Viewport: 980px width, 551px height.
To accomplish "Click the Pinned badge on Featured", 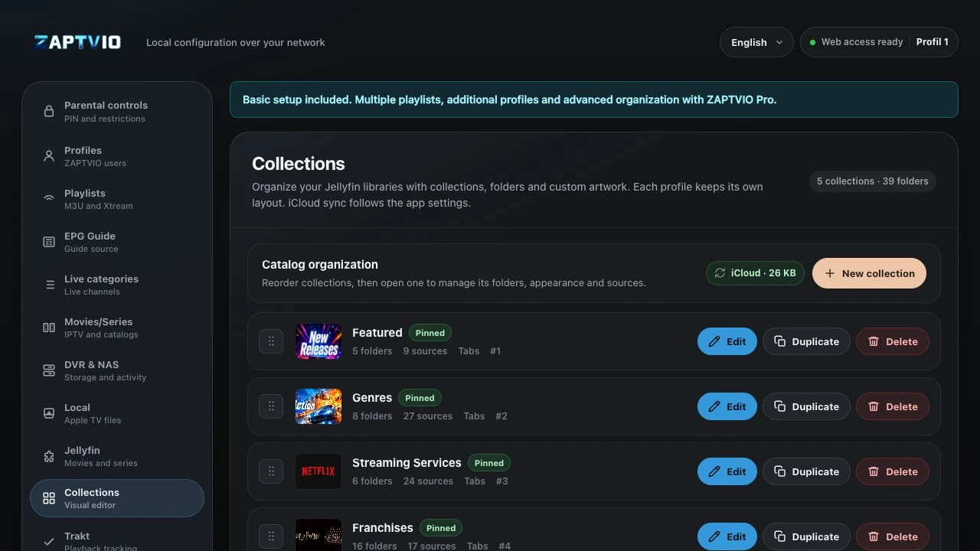I will click(x=430, y=333).
